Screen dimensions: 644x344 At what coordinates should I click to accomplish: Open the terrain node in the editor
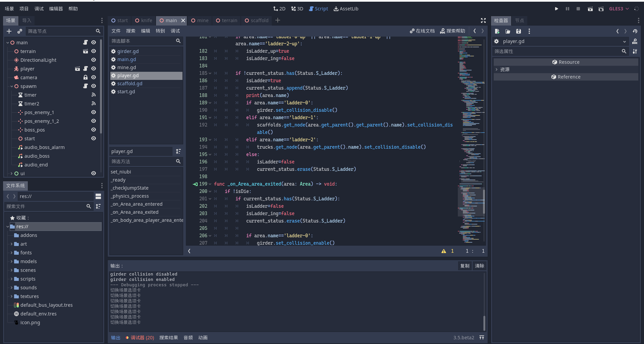coord(86,51)
